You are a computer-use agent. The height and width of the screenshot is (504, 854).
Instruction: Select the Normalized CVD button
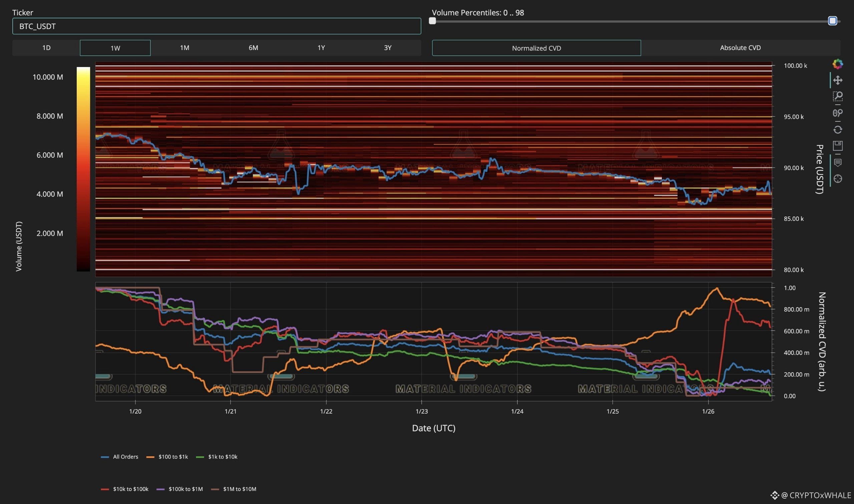coord(536,48)
